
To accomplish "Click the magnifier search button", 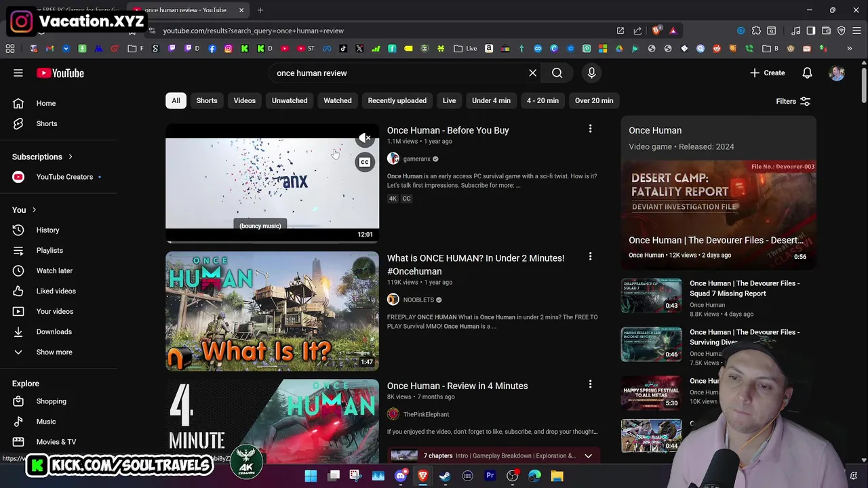I will tap(557, 73).
